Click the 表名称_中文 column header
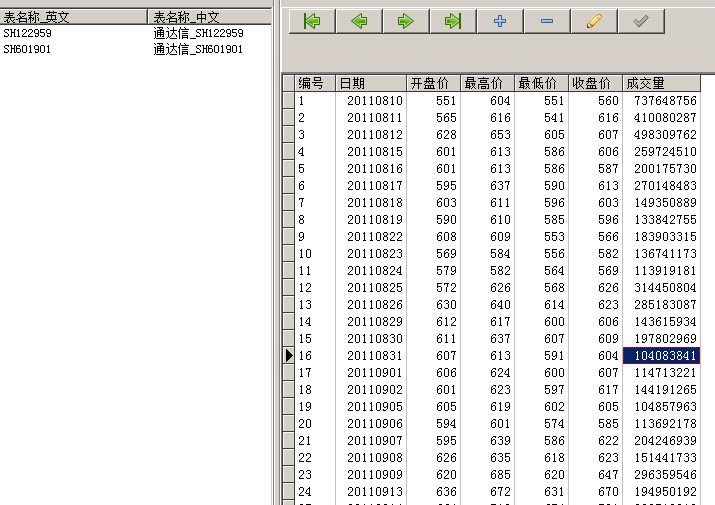 tap(210, 17)
